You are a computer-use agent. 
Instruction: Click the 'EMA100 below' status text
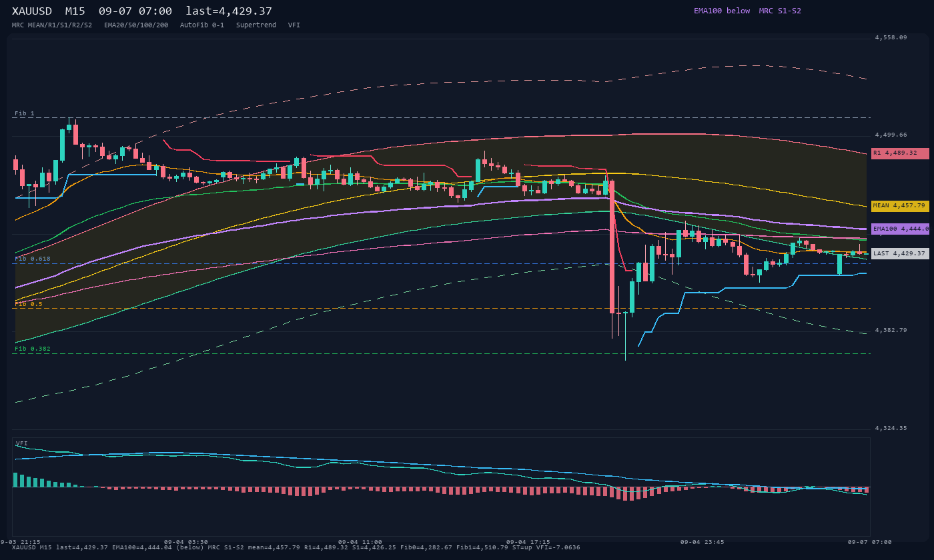click(x=722, y=11)
